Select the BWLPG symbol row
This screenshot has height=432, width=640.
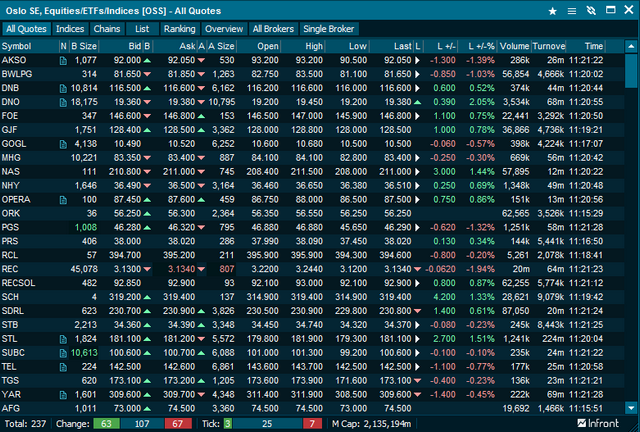tap(312, 74)
